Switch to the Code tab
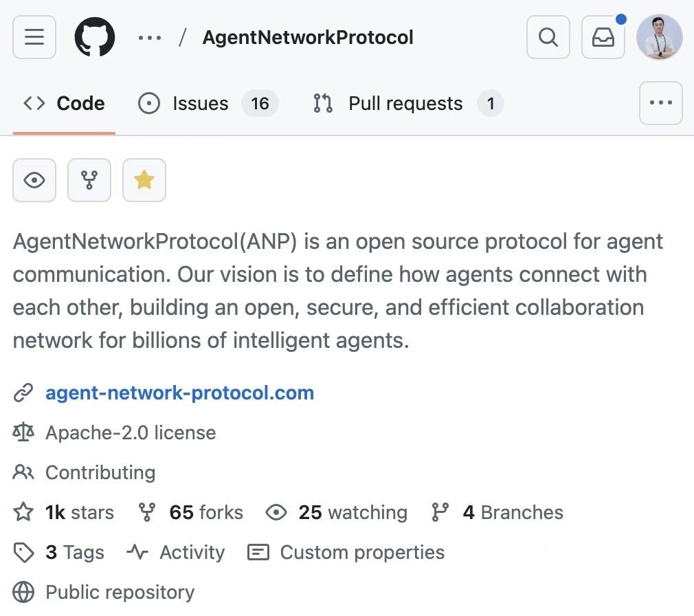Screen dimensions: 694x616 click(x=65, y=104)
